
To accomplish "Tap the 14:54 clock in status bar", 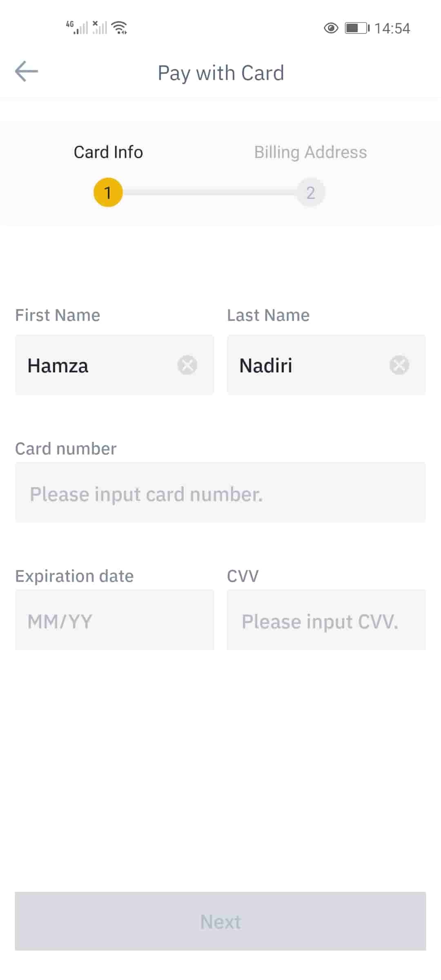I will coord(392,28).
